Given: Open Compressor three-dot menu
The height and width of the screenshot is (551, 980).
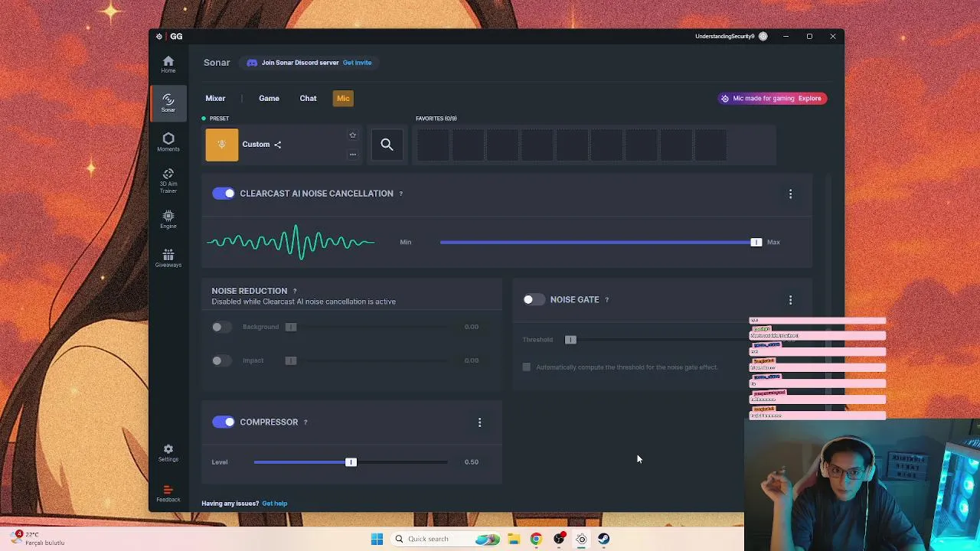Looking at the screenshot, I should click(x=479, y=422).
